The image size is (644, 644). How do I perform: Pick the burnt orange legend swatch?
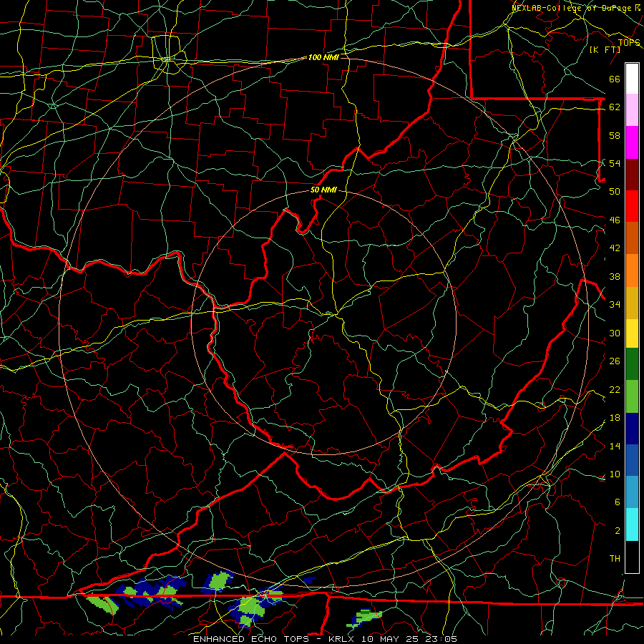click(x=632, y=238)
